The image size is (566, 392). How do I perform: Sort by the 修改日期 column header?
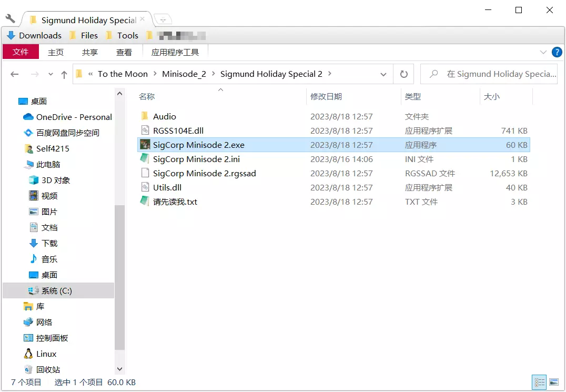point(326,96)
